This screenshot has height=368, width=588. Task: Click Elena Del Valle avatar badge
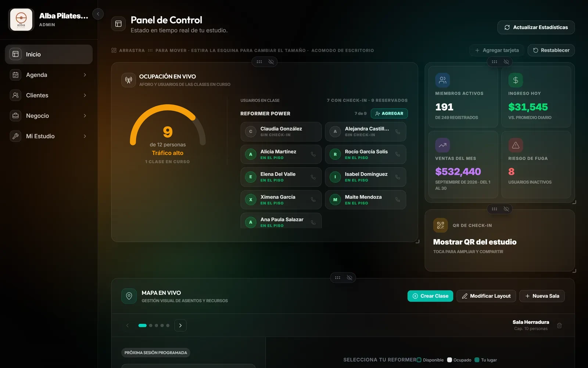[251, 177]
